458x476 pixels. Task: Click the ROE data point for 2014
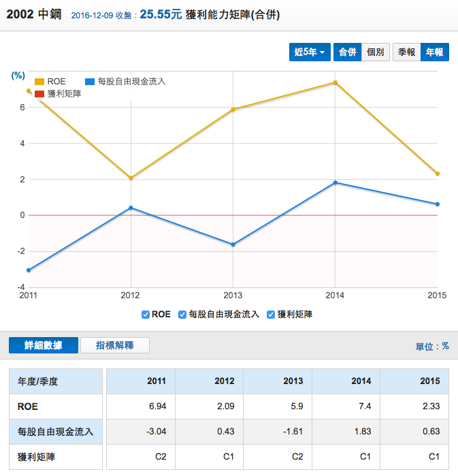335,82
